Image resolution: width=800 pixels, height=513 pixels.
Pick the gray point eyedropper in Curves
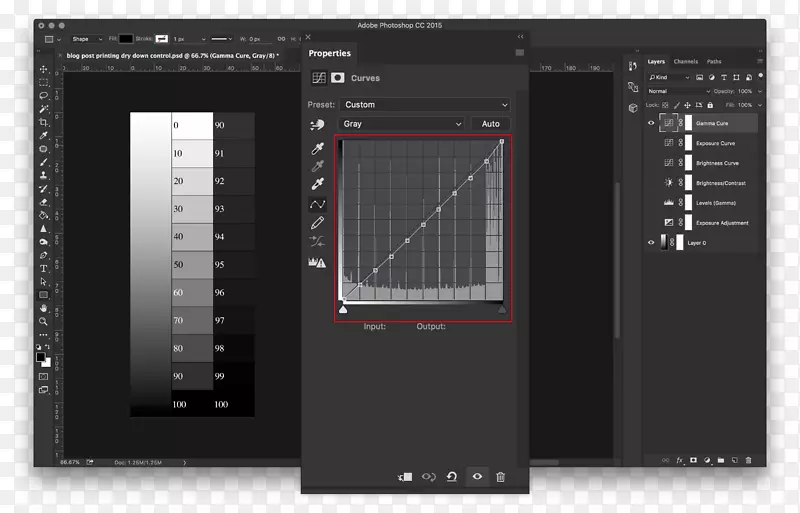click(317, 166)
